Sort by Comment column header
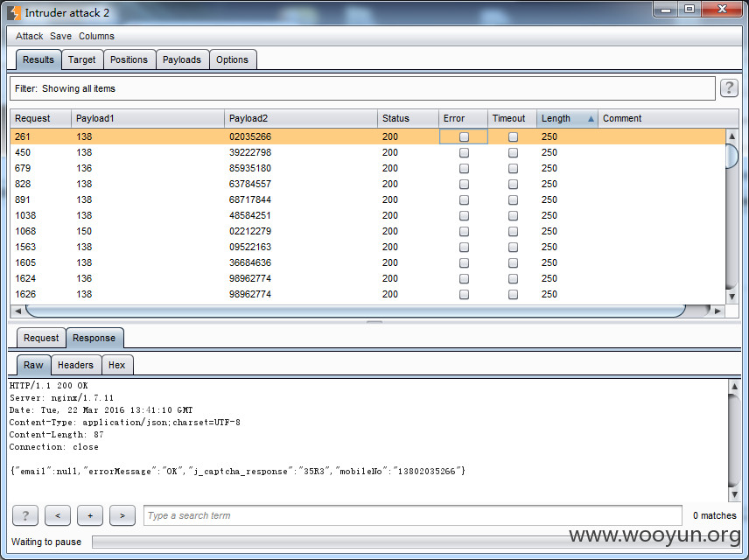Screen dimensions: 749x560 (668, 118)
